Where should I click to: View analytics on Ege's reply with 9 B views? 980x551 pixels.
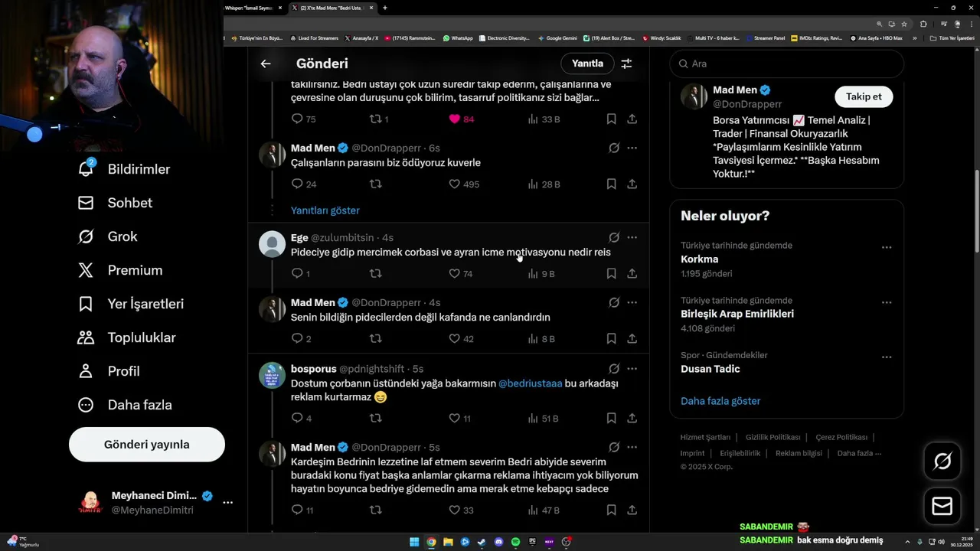pos(541,274)
